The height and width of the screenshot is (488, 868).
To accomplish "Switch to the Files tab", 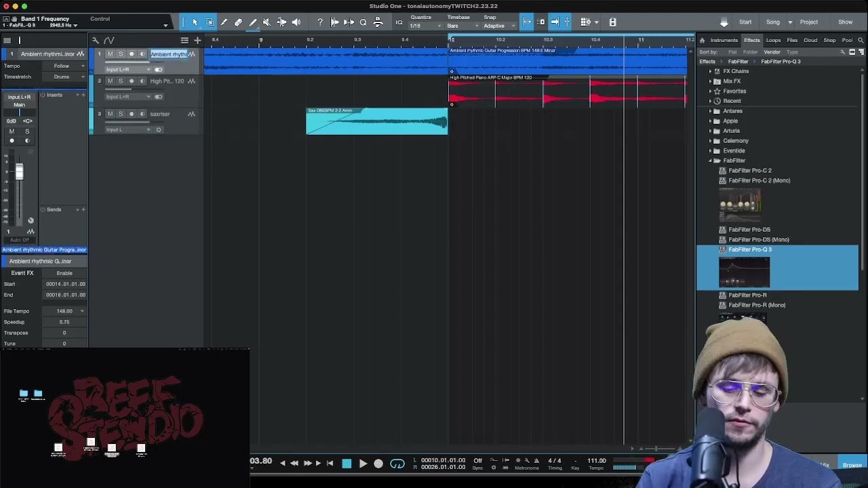I will point(792,41).
